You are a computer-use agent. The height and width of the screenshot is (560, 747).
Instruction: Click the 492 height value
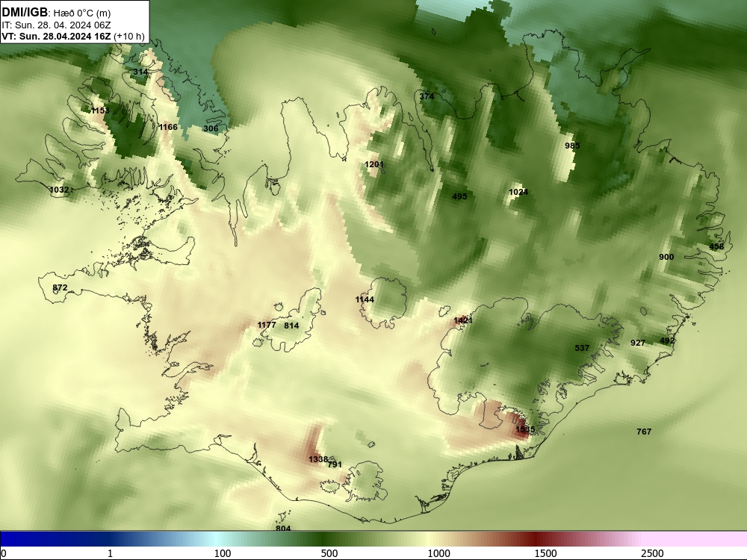(667, 340)
